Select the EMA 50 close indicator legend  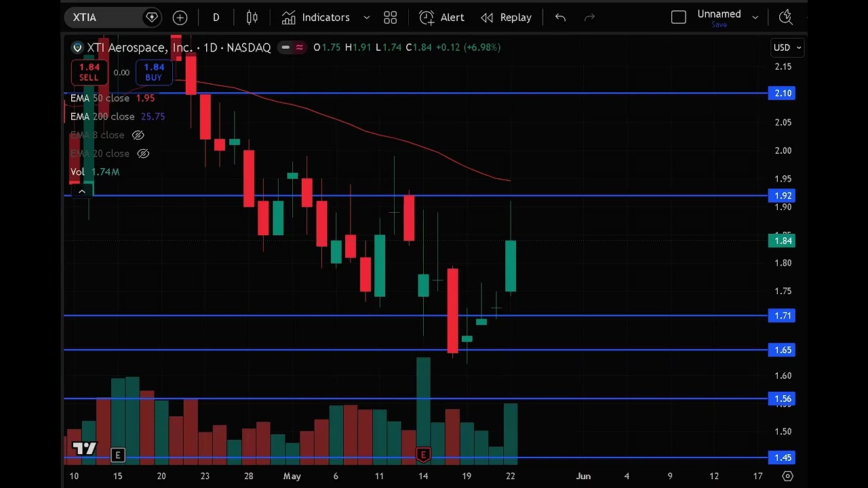click(x=113, y=98)
